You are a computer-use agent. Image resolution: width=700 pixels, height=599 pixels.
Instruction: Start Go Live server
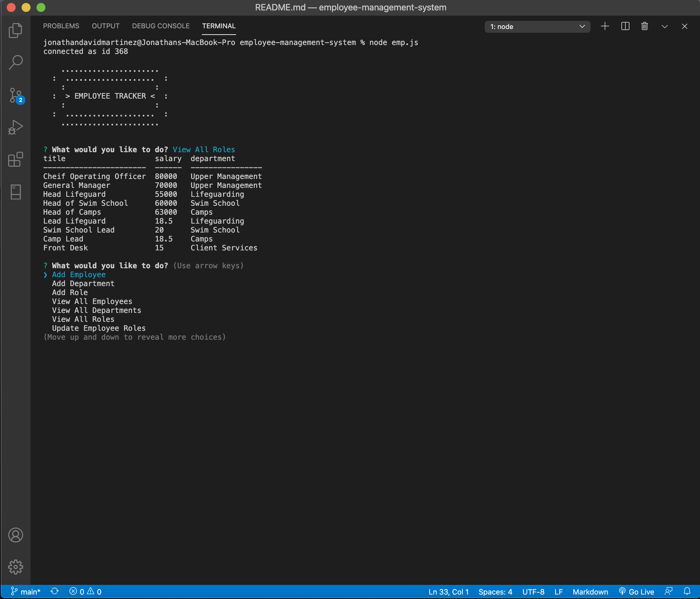pyautogui.click(x=636, y=592)
